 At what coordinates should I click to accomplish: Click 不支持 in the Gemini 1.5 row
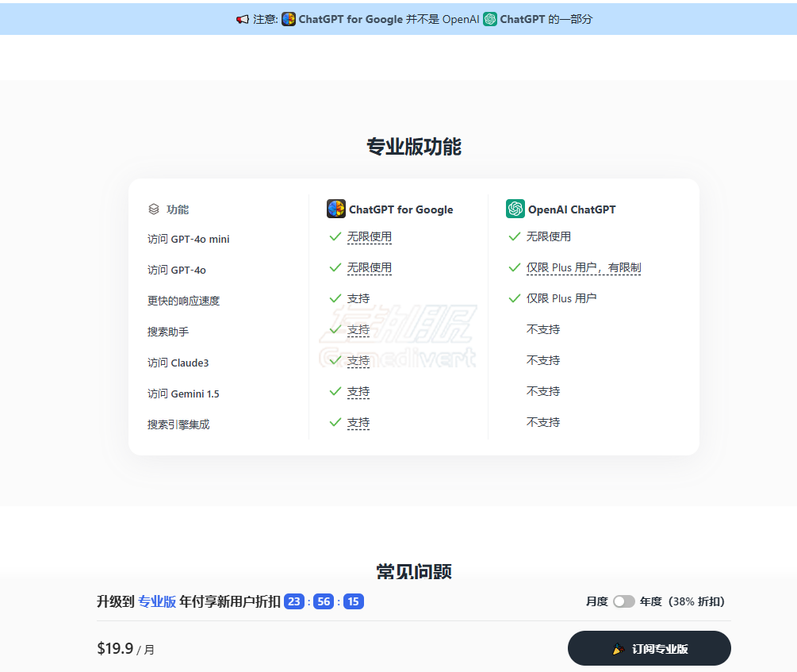pos(543,391)
